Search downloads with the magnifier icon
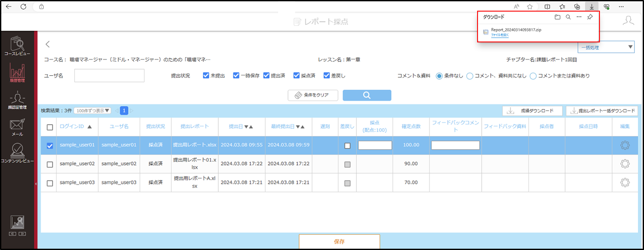This screenshot has width=644, height=250. (x=568, y=17)
